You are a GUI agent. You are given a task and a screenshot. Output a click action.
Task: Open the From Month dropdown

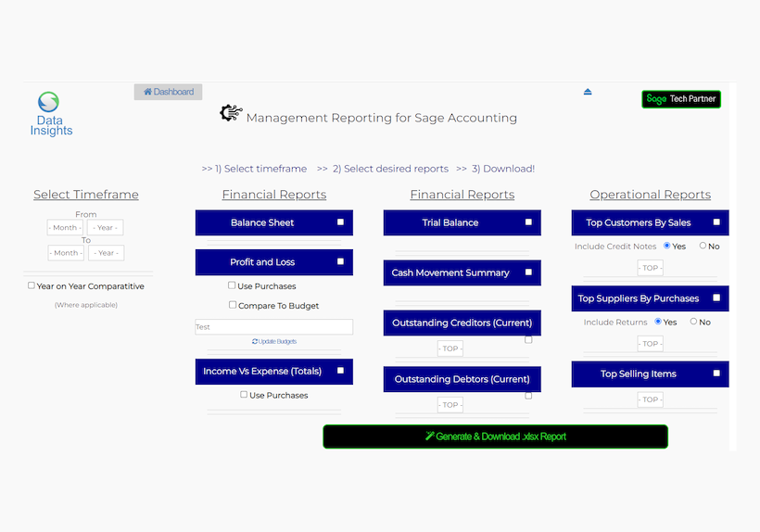[66, 228]
